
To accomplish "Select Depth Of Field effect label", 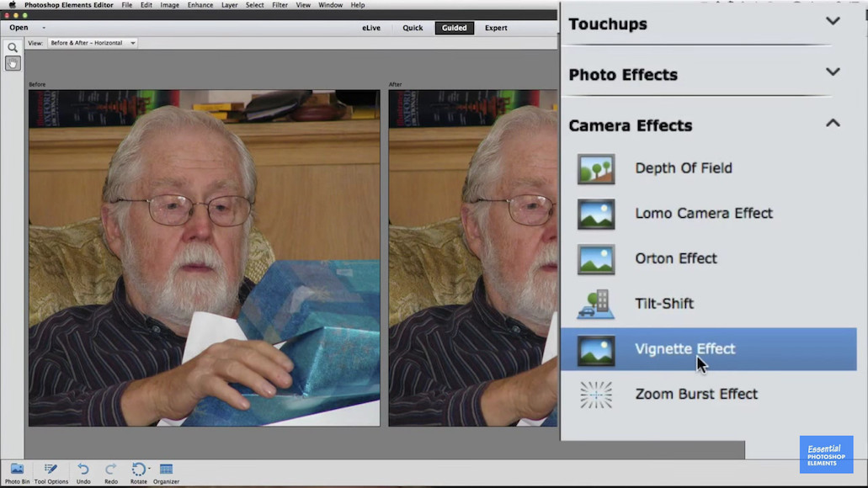I will [x=684, y=168].
